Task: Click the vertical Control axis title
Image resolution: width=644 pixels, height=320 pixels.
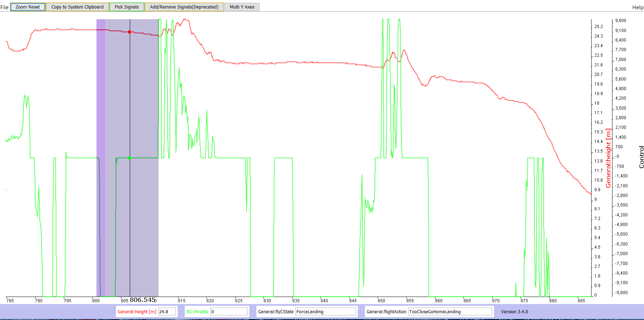Action: (x=641, y=157)
